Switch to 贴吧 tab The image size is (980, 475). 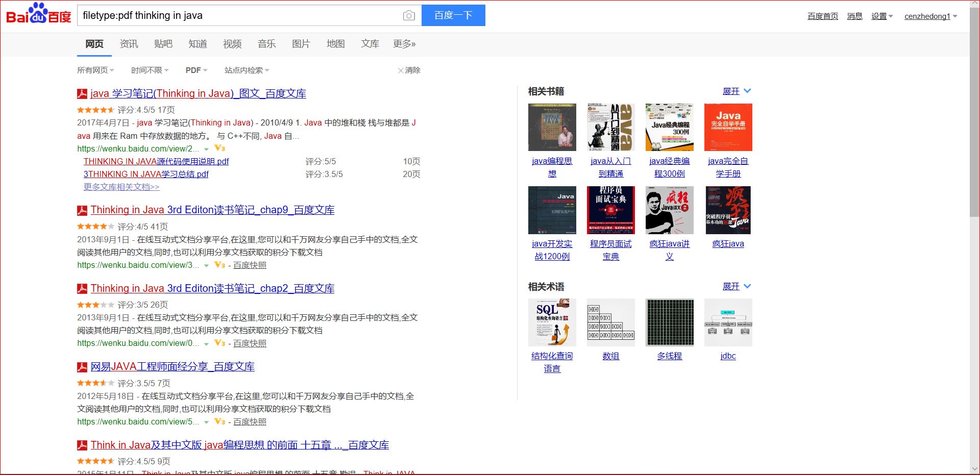[163, 44]
